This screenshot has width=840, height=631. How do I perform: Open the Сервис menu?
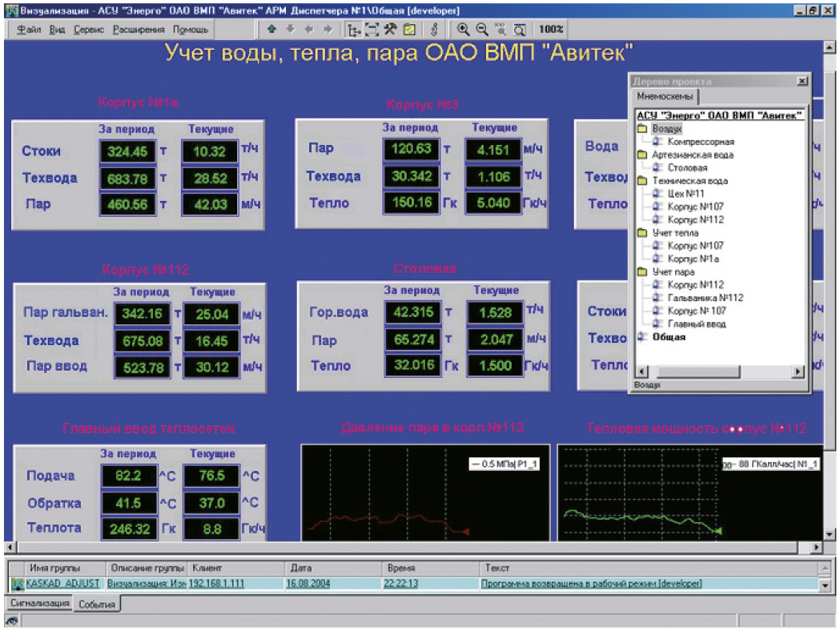[89, 30]
